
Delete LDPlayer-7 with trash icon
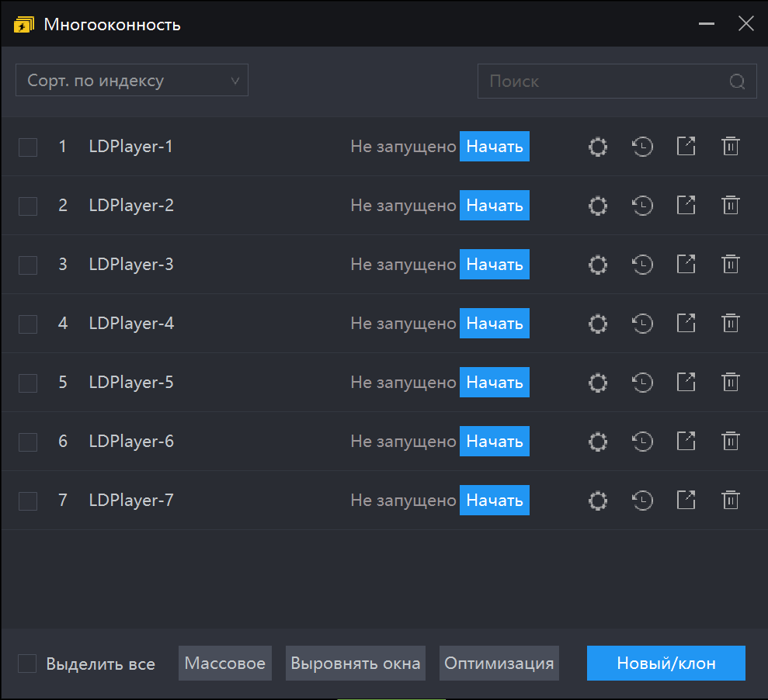coord(730,501)
